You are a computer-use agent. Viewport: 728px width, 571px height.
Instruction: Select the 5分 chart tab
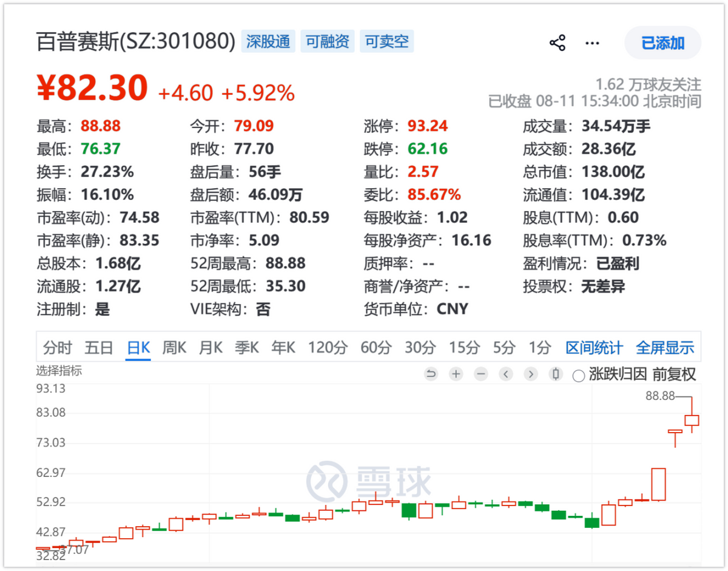click(x=504, y=348)
